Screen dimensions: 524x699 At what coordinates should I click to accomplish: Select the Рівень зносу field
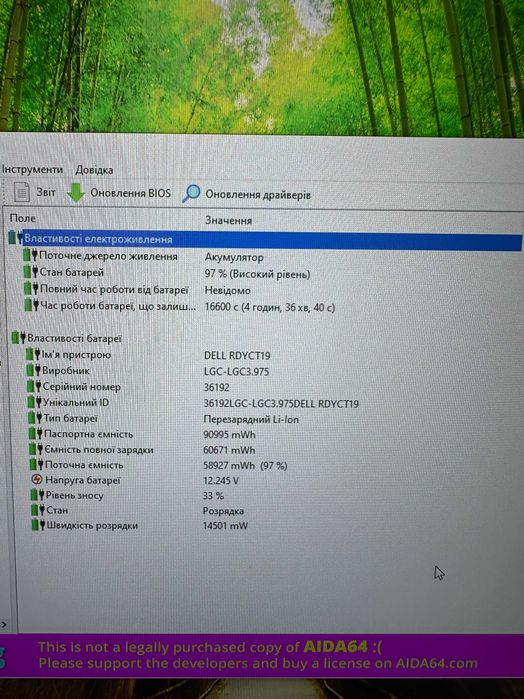(x=74, y=495)
